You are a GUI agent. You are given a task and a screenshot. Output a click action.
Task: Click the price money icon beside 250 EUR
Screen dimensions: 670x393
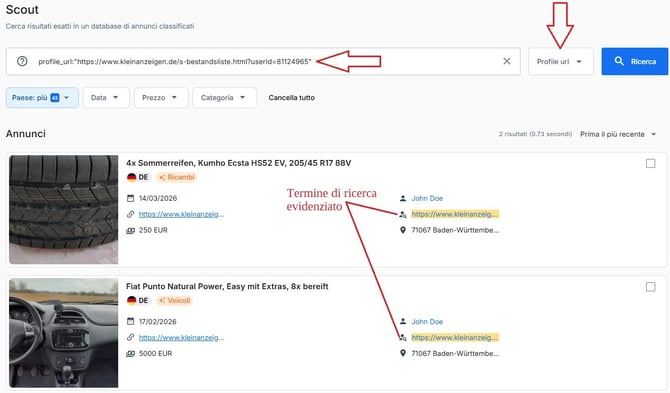coord(130,231)
